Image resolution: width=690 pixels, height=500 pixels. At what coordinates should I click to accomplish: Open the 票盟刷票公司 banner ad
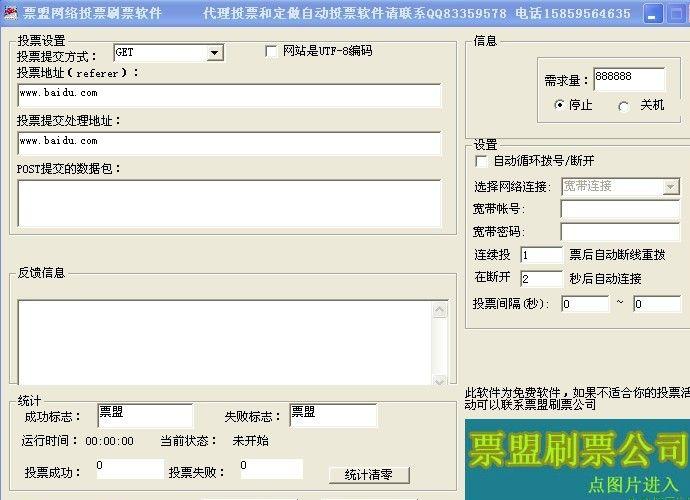click(x=577, y=457)
